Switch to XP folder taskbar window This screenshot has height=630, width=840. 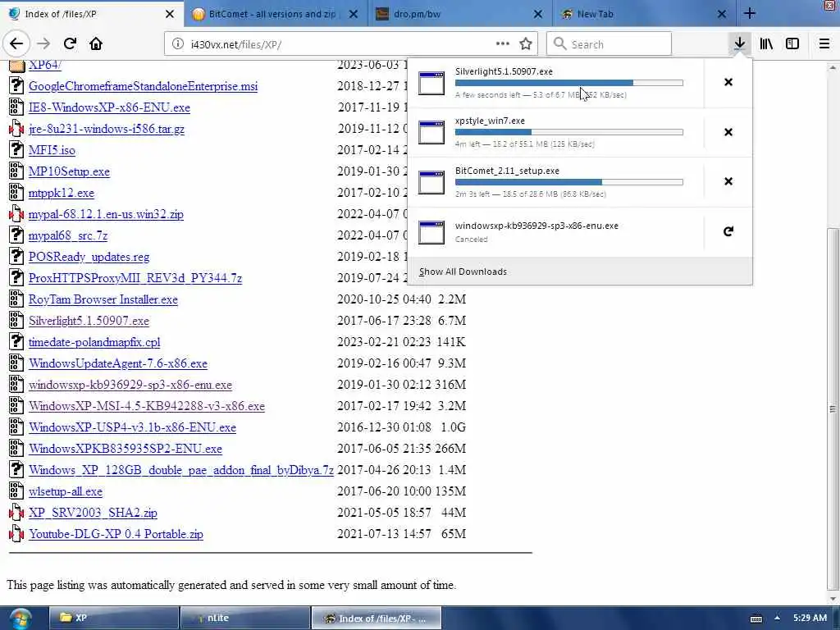114,619
